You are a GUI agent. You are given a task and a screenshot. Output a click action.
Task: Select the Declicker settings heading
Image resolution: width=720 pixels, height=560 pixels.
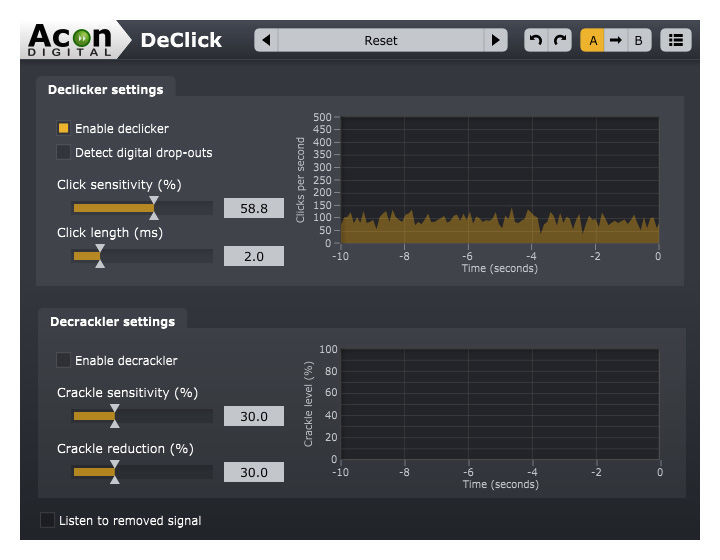click(x=106, y=90)
